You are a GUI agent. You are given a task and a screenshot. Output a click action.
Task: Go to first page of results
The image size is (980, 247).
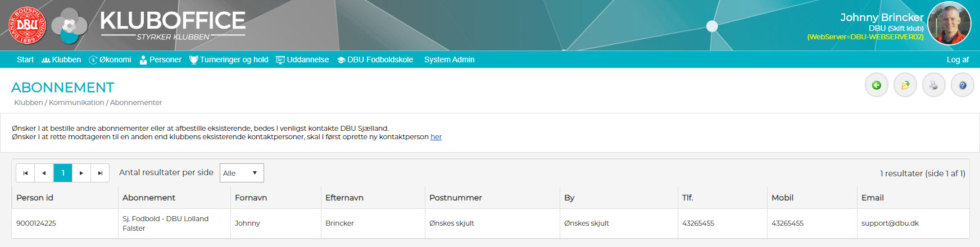pos(25,173)
